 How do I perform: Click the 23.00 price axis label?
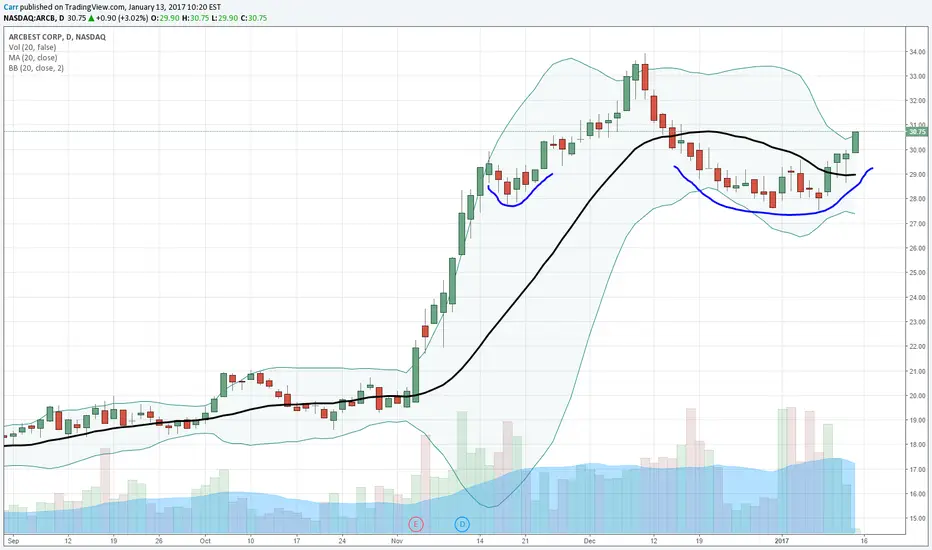coord(917,322)
